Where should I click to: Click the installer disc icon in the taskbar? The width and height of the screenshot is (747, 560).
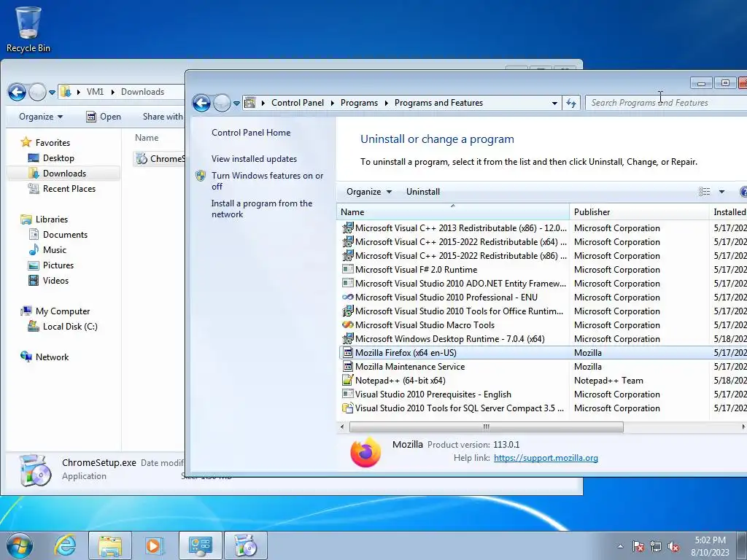(245, 545)
